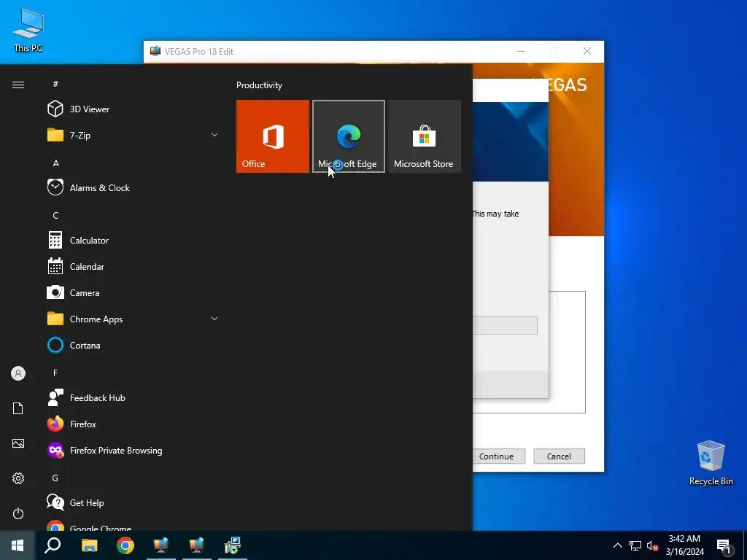Click the # letter header
The height and width of the screenshot is (560, 747).
tap(55, 84)
